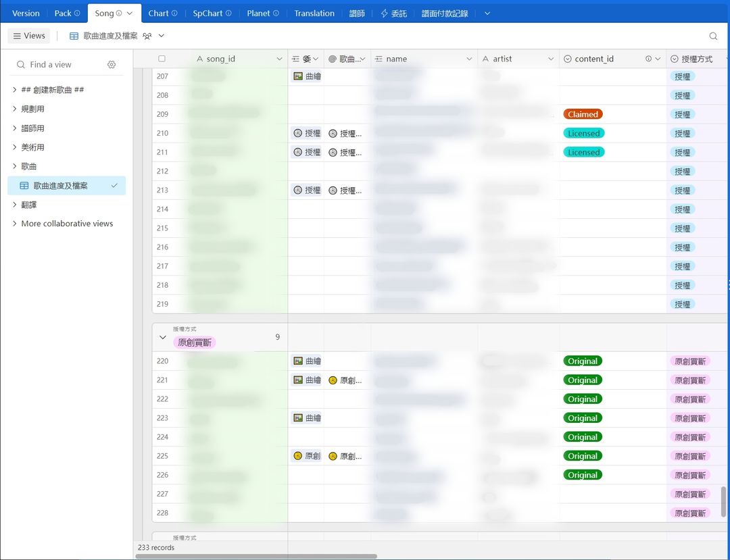The height and width of the screenshot is (560, 730).
Task: Click the info icon on content_id column
Action: (648, 59)
